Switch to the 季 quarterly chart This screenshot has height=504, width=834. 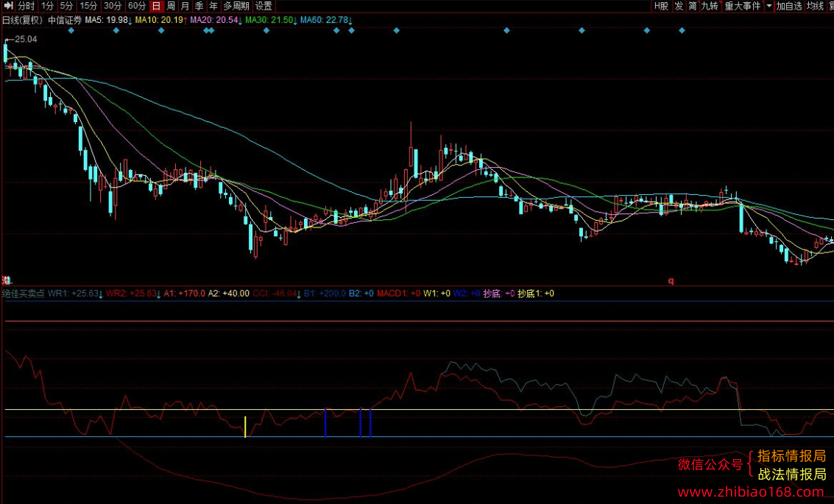[x=199, y=6]
